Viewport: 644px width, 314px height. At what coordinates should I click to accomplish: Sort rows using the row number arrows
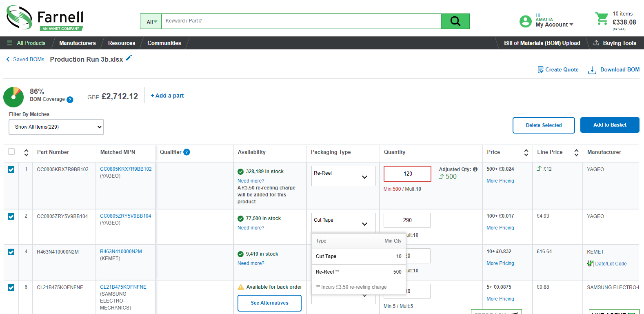(26, 152)
